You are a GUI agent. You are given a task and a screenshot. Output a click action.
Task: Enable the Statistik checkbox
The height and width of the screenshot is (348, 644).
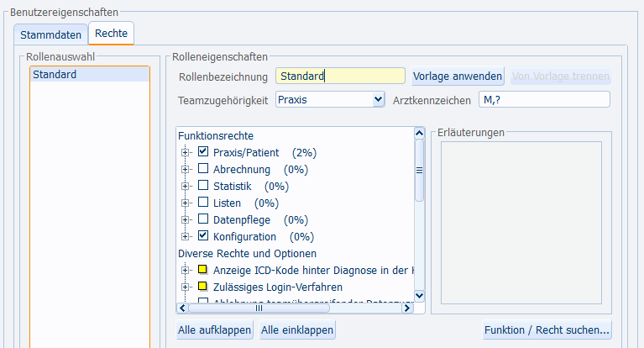tap(203, 186)
